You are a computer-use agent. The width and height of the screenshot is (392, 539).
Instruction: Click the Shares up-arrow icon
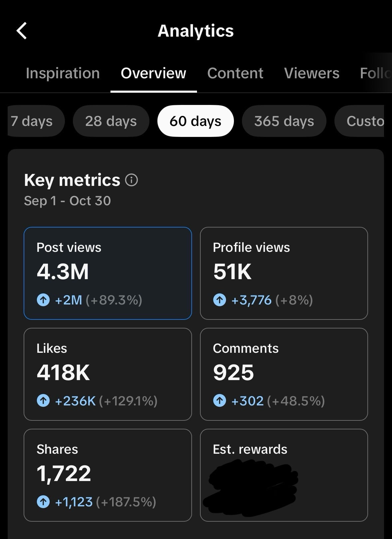tap(43, 502)
